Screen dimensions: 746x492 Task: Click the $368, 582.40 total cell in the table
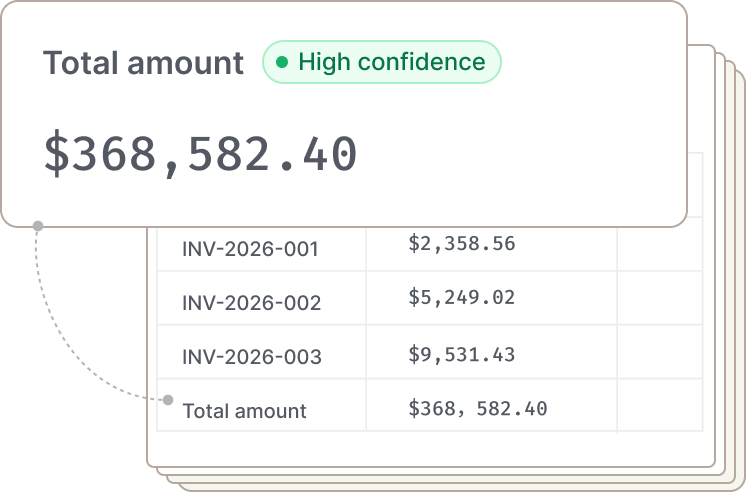[x=478, y=408]
